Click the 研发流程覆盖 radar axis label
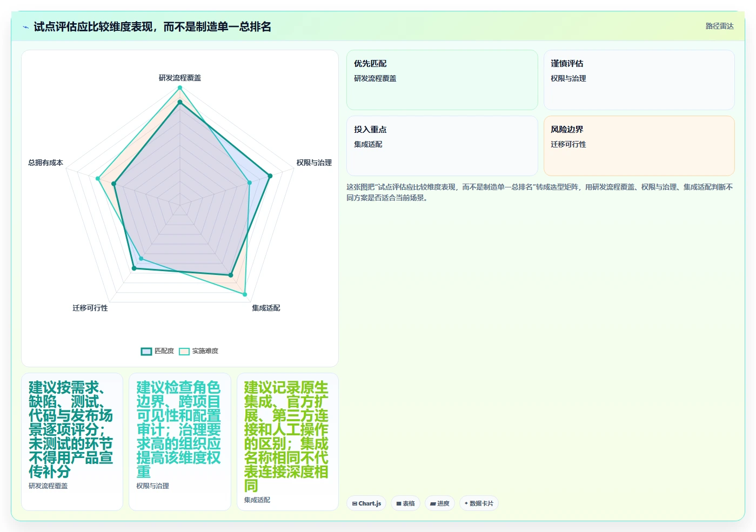 tap(180, 78)
